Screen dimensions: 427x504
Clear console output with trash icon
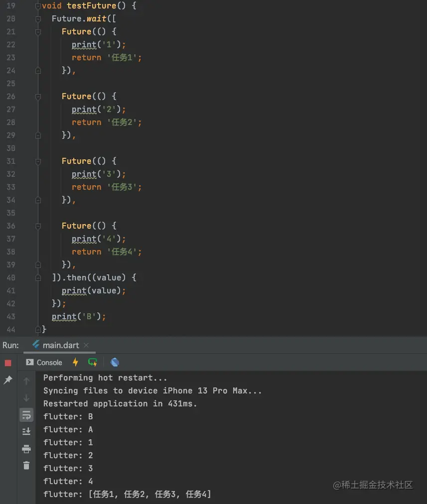coord(26,466)
